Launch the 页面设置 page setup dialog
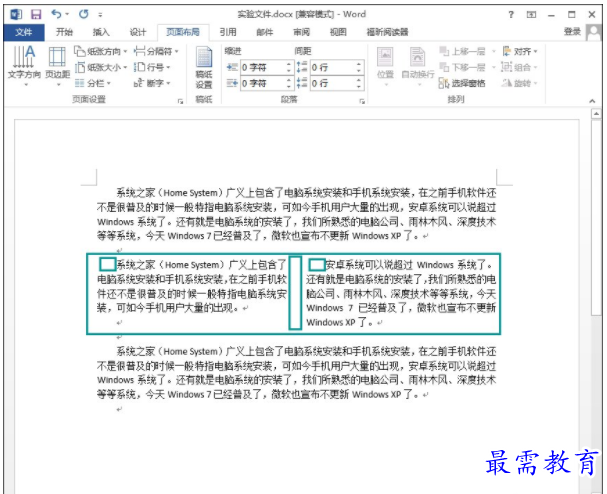Image resolution: width=607 pixels, height=494 pixels. 180,101
